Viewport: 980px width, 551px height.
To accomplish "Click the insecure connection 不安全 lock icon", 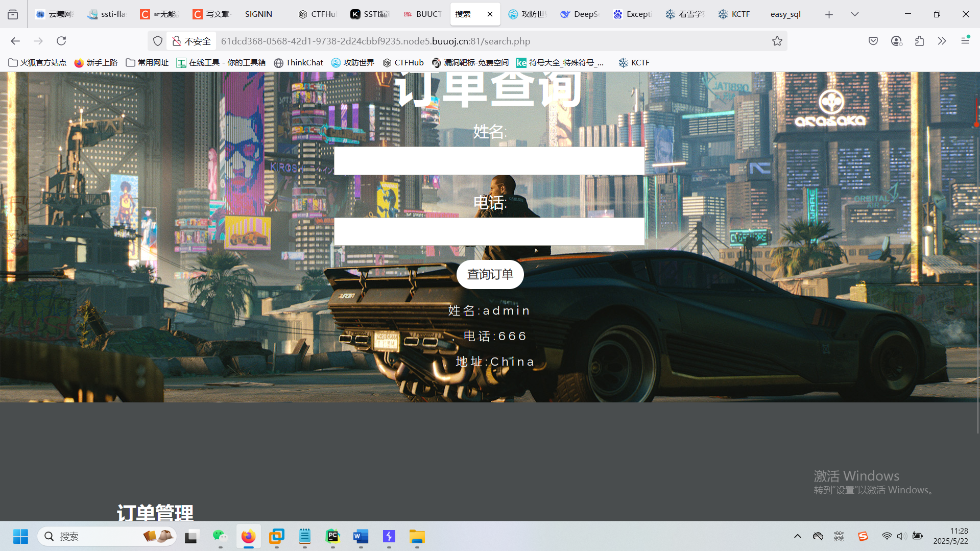I will click(x=191, y=41).
